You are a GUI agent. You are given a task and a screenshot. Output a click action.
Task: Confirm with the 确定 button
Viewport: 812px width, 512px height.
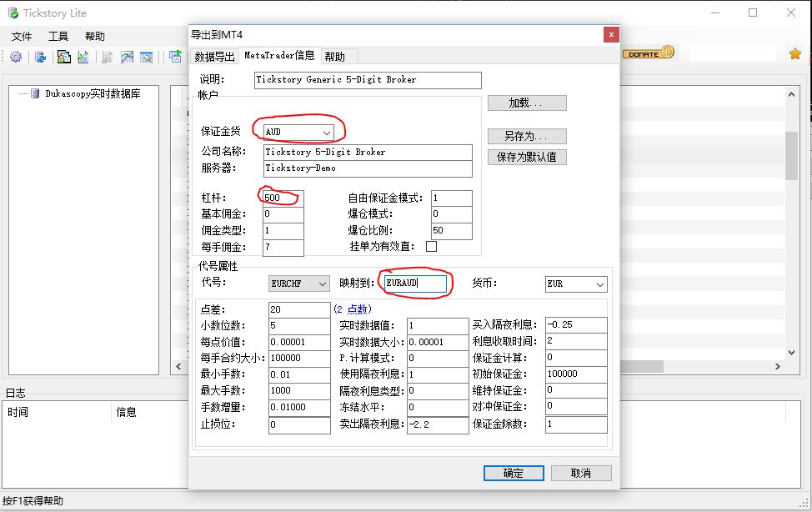pyautogui.click(x=514, y=473)
